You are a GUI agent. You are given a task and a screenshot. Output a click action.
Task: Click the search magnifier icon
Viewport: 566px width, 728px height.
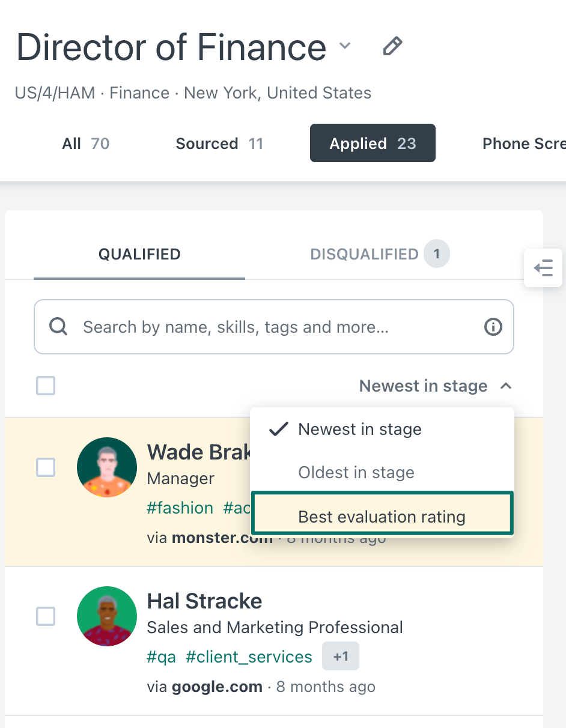[x=58, y=326]
